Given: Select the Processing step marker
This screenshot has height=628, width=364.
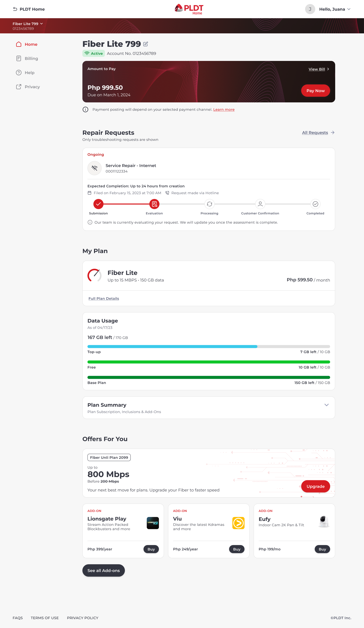Looking at the screenshot, I should click(210, 204).
